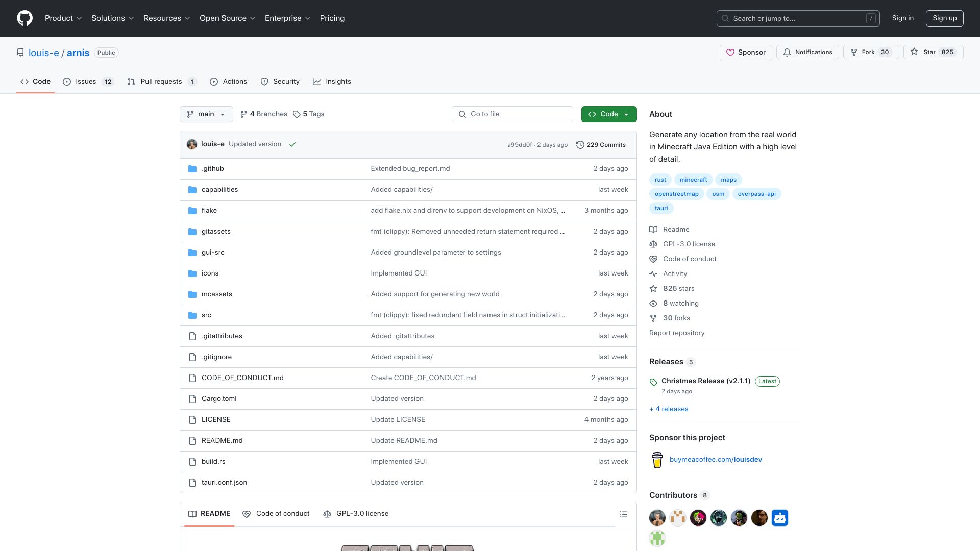Open the + 4 releases link

pyautogui.click(x=669, y=409)
